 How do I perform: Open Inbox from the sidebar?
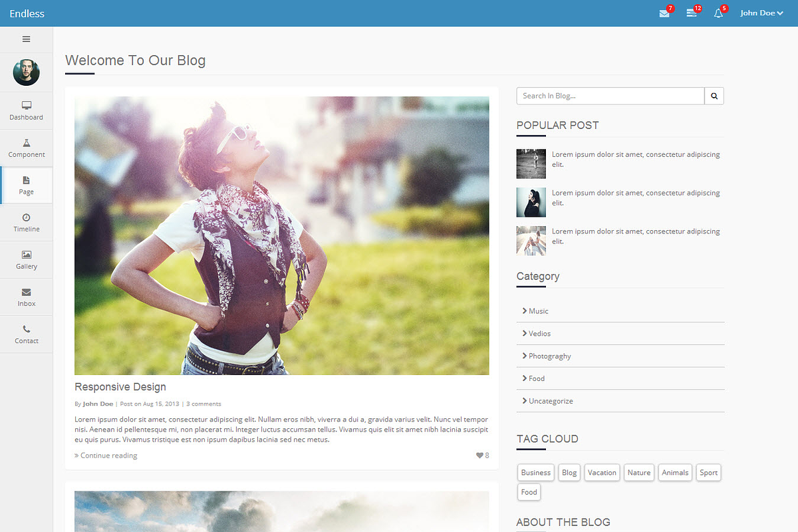27,297
